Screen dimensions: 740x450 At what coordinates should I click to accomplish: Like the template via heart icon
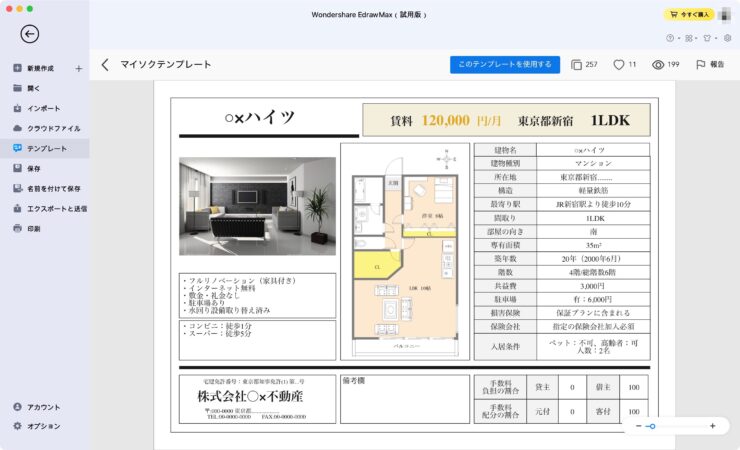tap(618, 65)
